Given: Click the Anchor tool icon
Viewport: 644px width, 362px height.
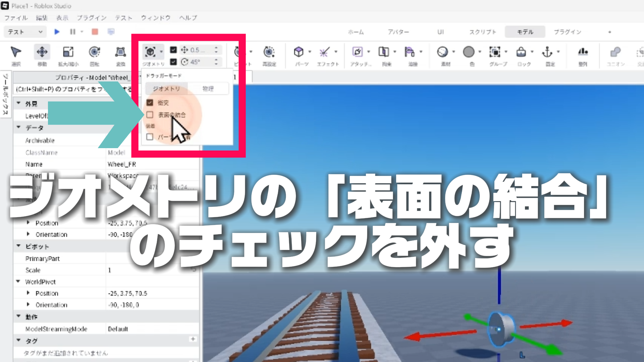Looking at the screenshot, I should tap(547, 52).
